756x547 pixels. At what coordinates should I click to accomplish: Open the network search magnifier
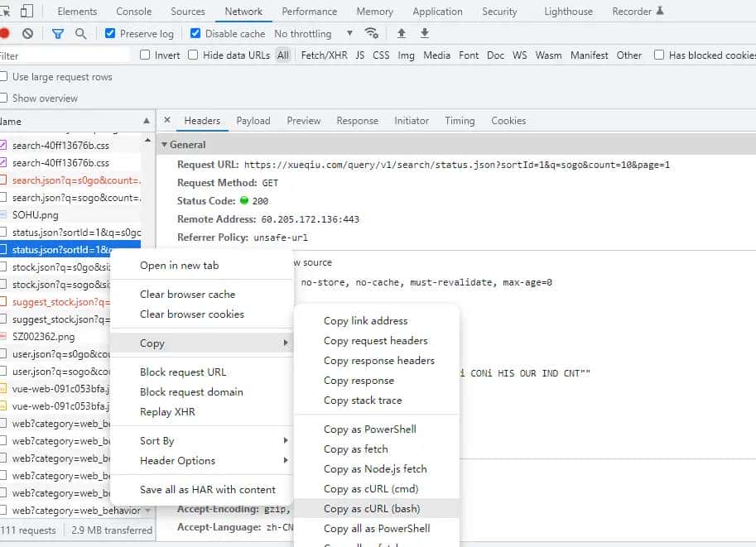pos(80,34)
